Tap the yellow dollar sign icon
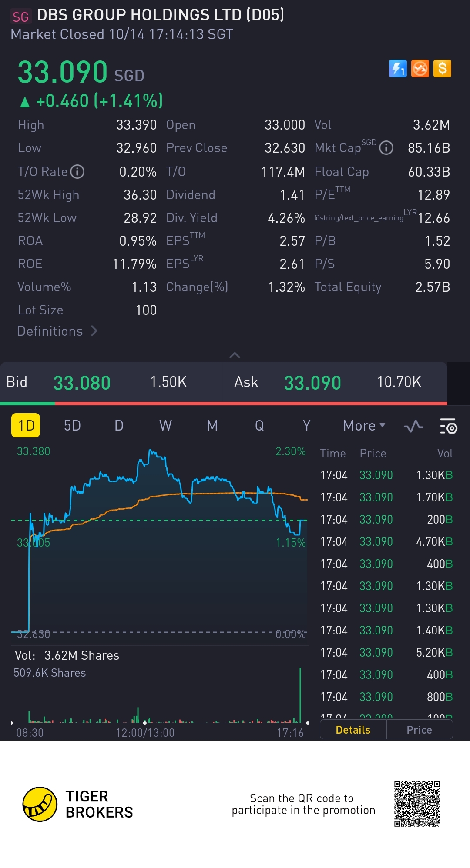The image size is (470, 868). [442, 69]
